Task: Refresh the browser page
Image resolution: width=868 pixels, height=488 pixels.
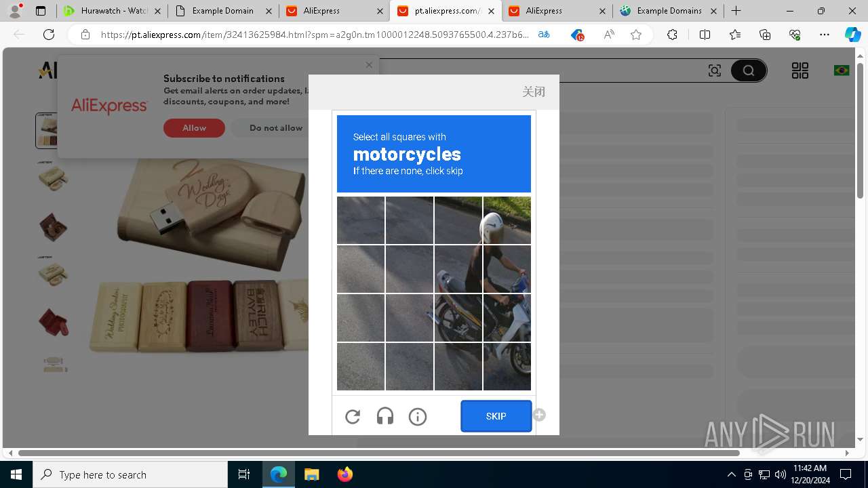Action: coord(49,35)
